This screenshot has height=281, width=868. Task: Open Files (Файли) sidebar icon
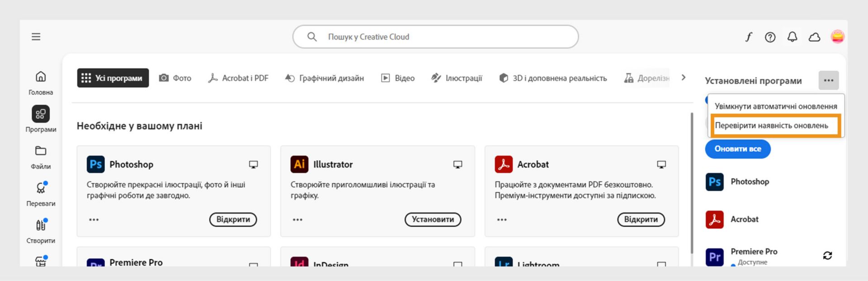(41, 151)
